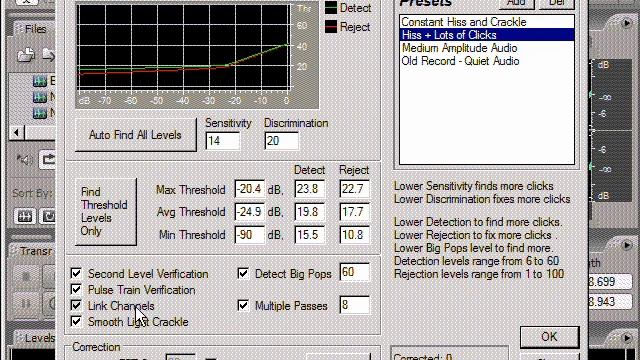Click the Add preset button
Viewport: 640px width, 360px height.
[x=516, y=3]
